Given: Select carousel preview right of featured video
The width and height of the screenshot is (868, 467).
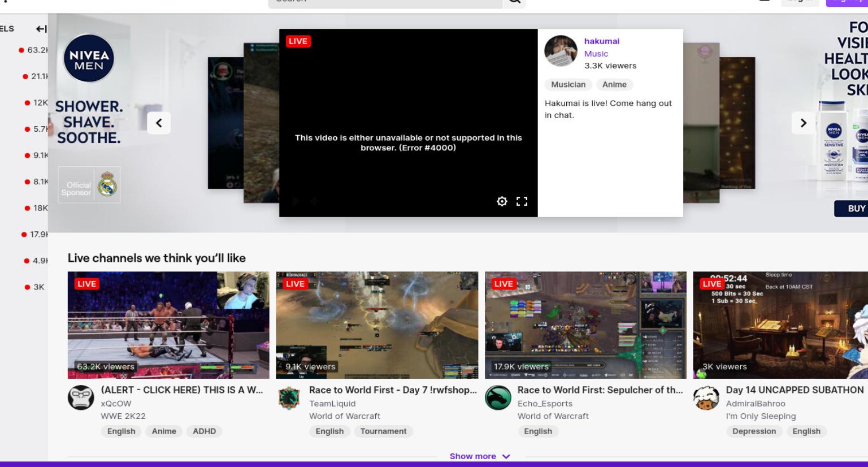Looking at the screenshot, I should click(x=701, y=123).
